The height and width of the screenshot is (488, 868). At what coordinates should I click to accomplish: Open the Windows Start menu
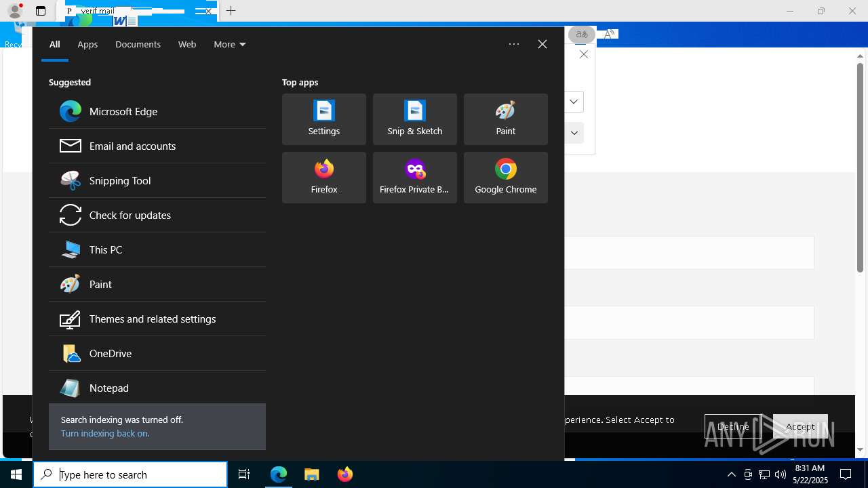[x=16, y=474]
